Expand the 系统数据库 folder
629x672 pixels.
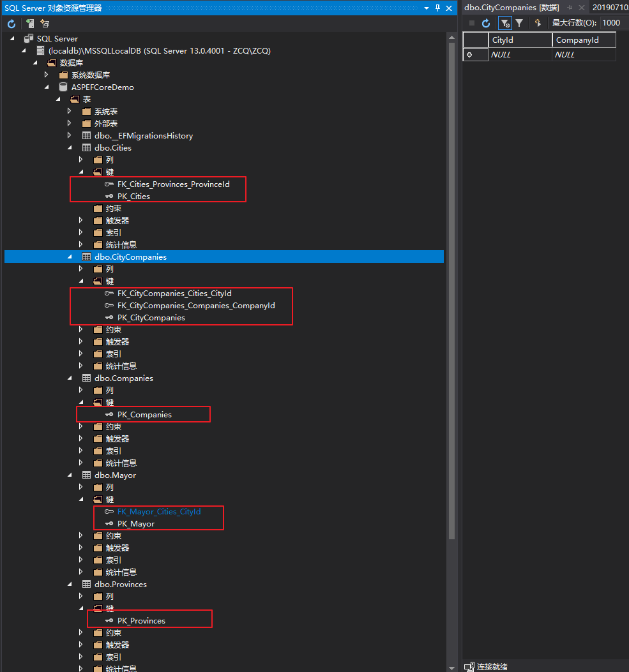[x=46, y=75]
